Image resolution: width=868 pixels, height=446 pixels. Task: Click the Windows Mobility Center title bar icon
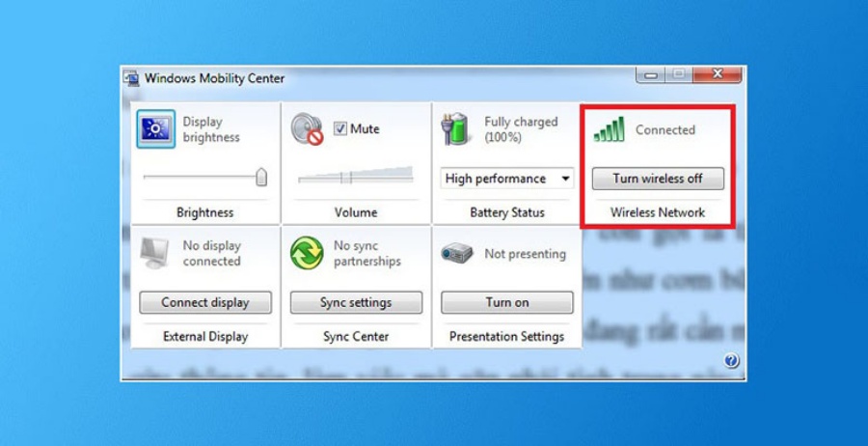132,78
